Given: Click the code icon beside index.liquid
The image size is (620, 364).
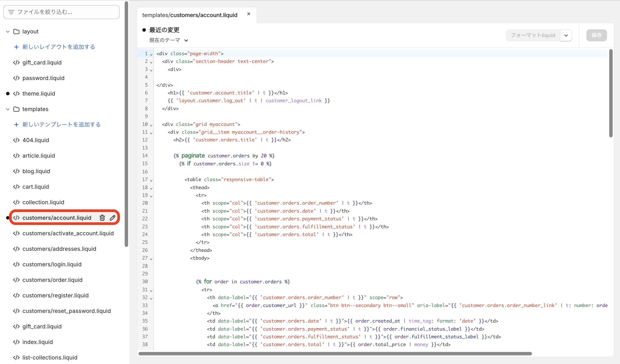Looking at the screenshot, I should click(x=16, y=342).
